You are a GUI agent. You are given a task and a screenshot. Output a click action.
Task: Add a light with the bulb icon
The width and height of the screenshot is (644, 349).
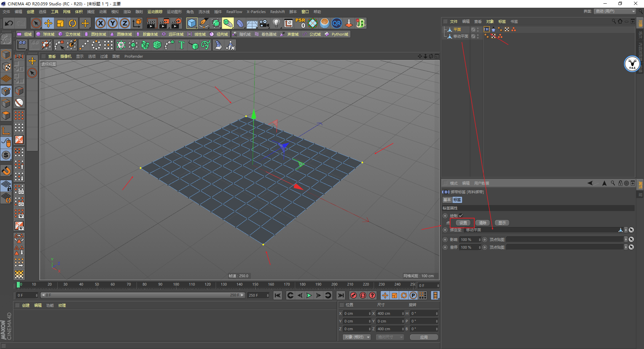pos(276,23)
